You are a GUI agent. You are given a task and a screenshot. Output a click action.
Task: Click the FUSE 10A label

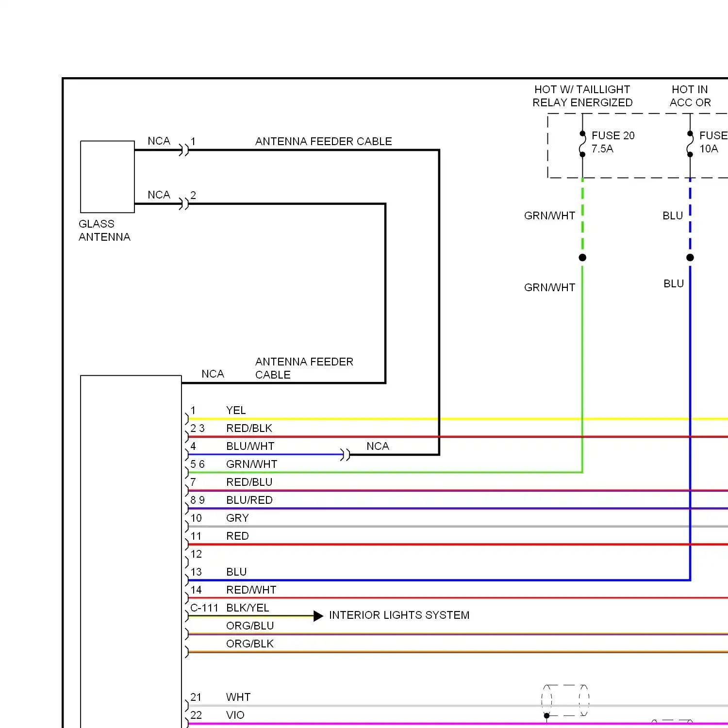tap(713, 142)
